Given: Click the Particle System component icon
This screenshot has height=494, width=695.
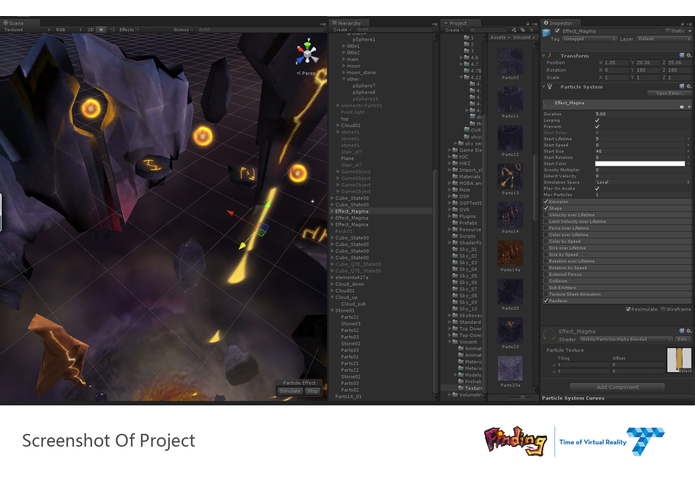Looking at the screenshot, I should coord(550,87).
